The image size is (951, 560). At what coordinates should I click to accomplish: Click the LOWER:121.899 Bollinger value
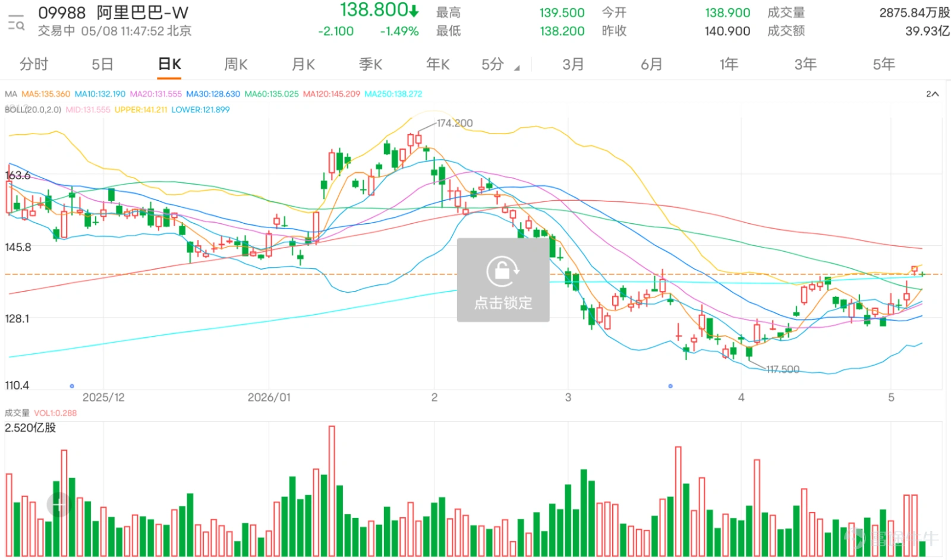[x=200, y=110]
